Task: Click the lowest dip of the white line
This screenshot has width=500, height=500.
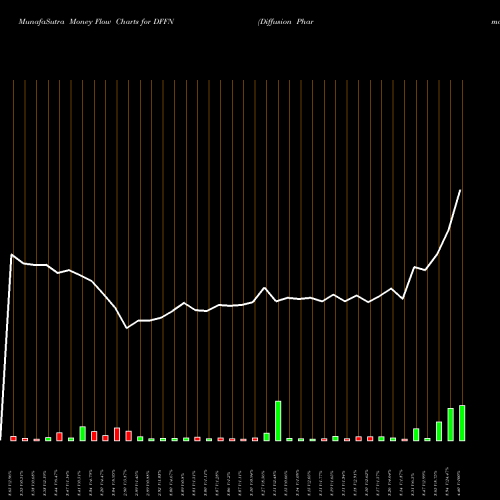Action: click(x=127, y=328)
